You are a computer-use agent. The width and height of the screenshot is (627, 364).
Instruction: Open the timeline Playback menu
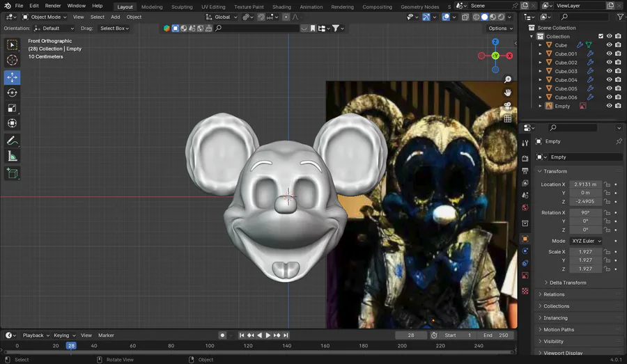(36, 335)
